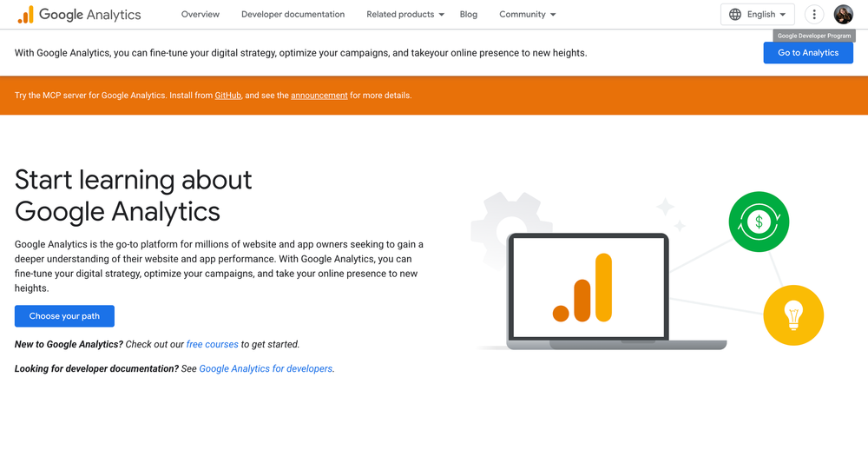Click the 'Start learning about Google Analytics' heading
868x450 pixels.
tap(134, 195)
